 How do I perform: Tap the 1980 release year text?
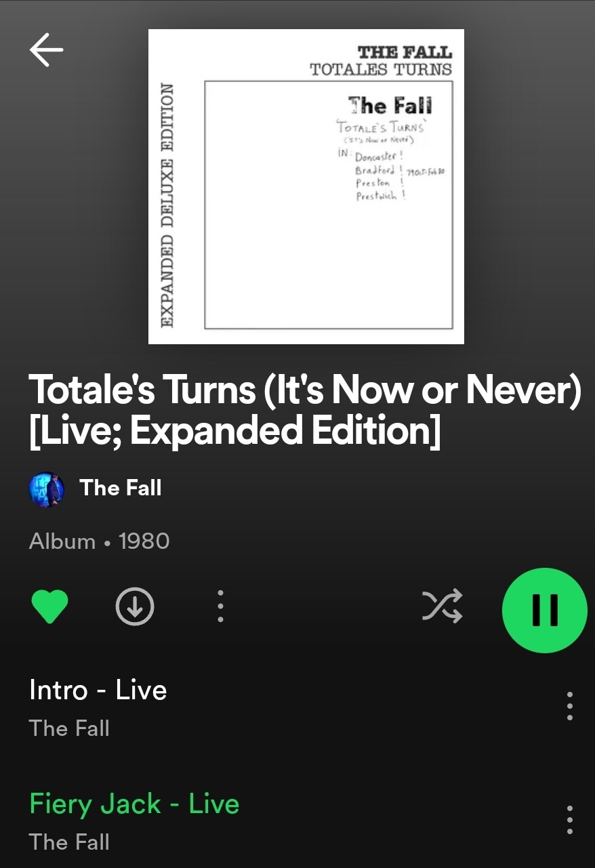pos(144,541)
